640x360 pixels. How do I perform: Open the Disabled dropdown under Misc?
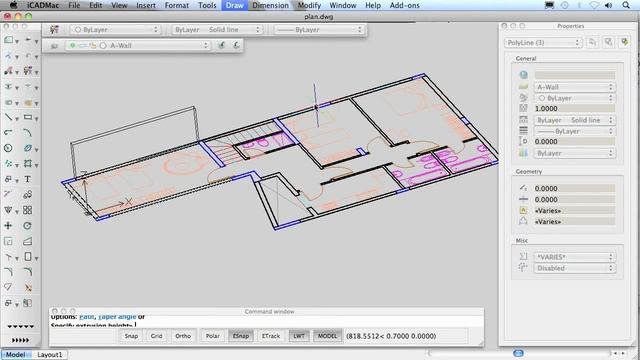tap(574, 268)
